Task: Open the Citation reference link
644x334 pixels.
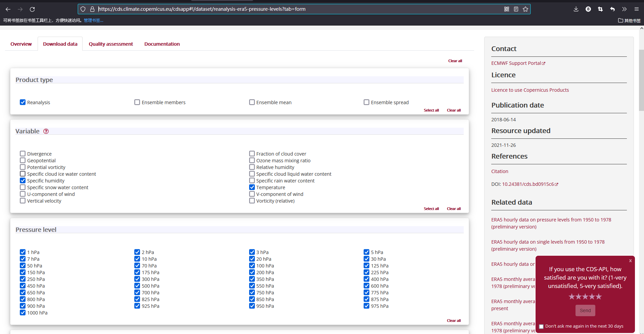Action: click(x=500, y=171)
